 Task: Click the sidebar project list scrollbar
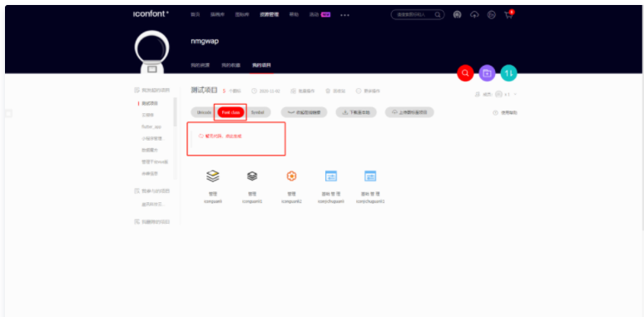(175, 111)
